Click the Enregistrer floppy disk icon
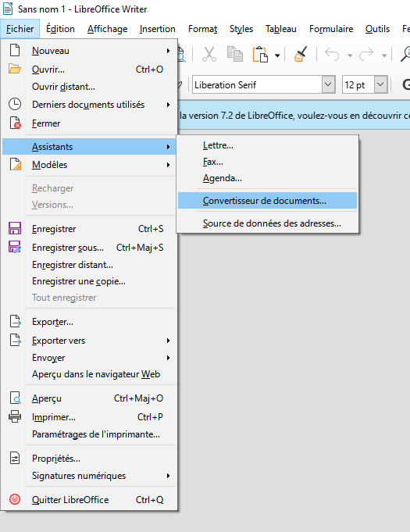 point(15,228)
